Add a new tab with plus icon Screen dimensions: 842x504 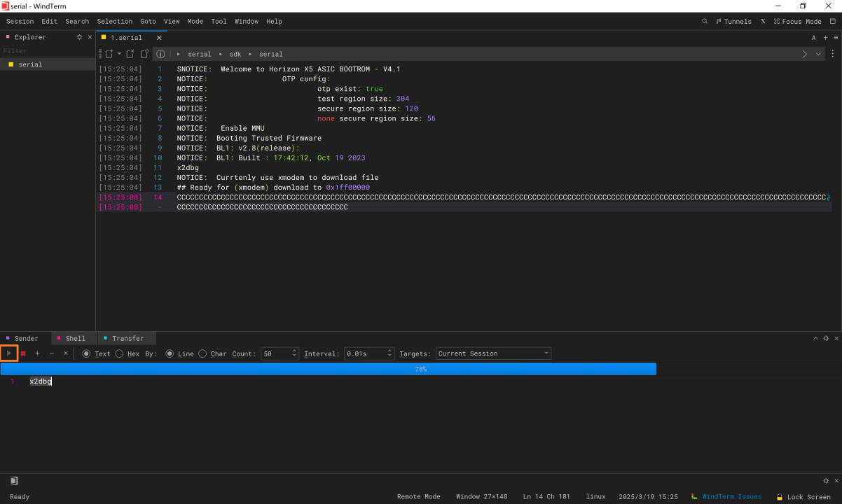click(x=825, y=38)
